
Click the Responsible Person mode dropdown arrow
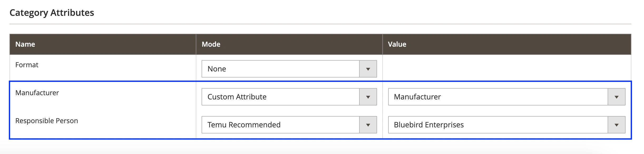[368, 125]
